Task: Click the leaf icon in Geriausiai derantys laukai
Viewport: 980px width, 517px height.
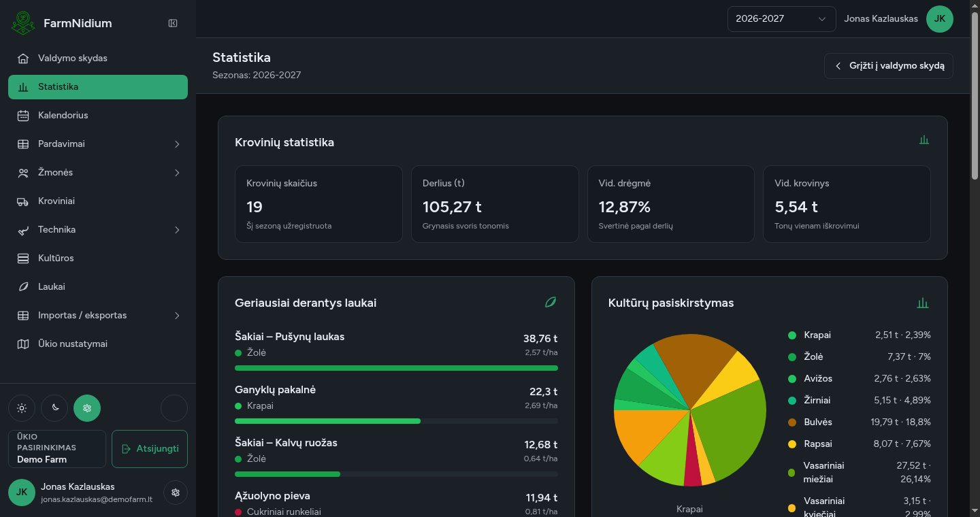Action: pyautogui.click(x=551, y=302)
